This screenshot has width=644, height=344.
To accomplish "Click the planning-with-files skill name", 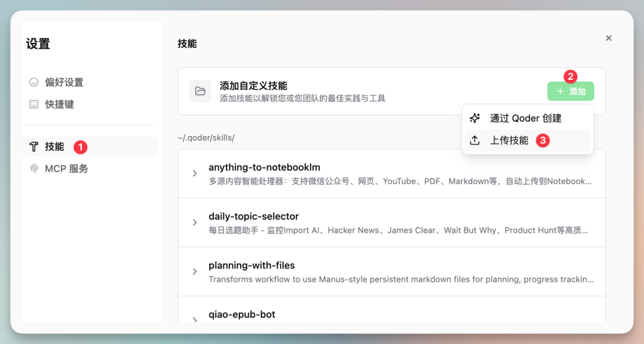I will tap(252, 266).
